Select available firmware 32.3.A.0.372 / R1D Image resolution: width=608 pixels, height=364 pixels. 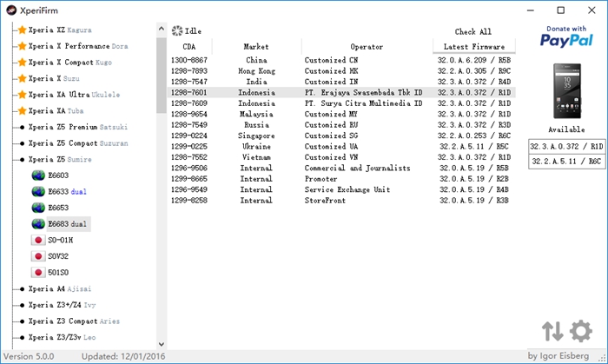click(x=566, y=147)
